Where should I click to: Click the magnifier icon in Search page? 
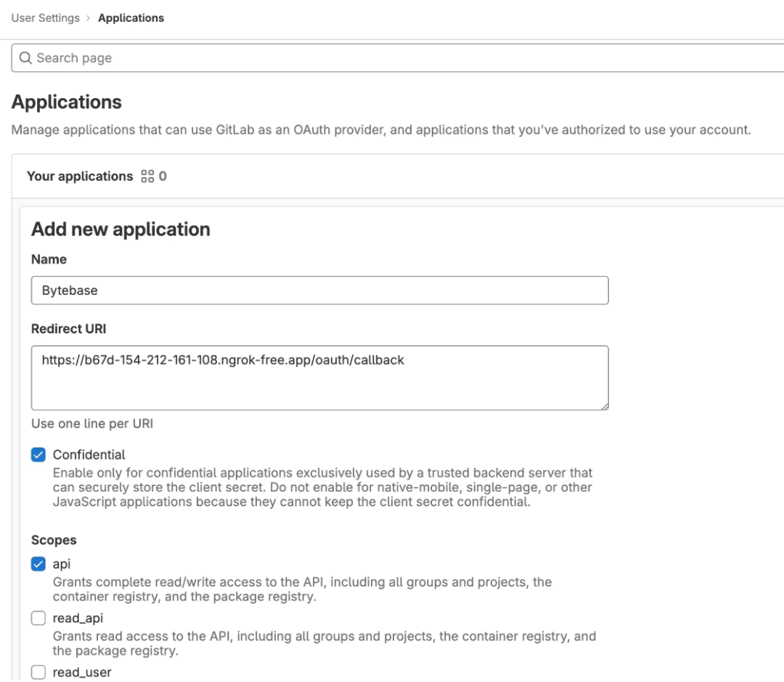pyautogui.click(x=26, y=58)
